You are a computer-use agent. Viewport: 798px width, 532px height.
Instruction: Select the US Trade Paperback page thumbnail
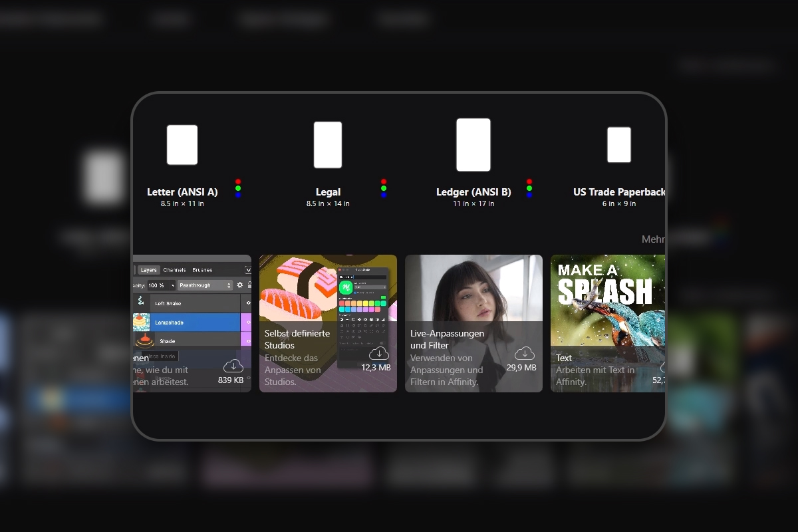click(x=619, y=145)
